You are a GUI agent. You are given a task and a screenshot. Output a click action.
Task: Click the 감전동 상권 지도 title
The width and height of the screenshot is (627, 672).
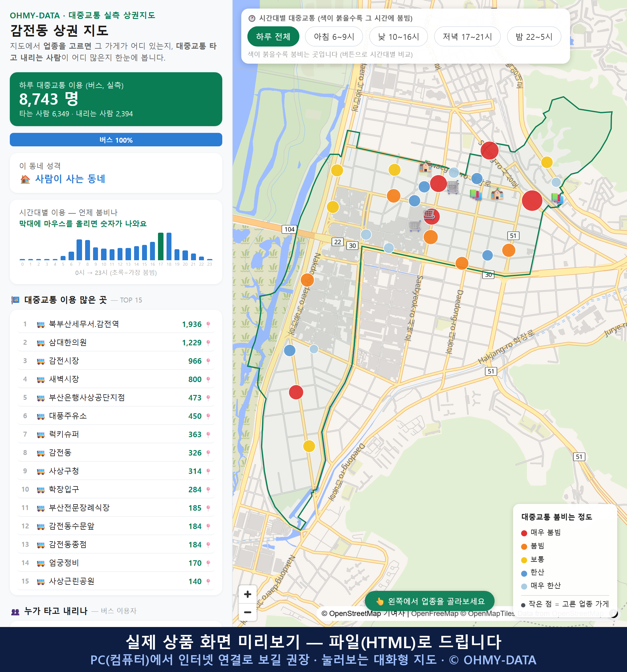[59, 30]
